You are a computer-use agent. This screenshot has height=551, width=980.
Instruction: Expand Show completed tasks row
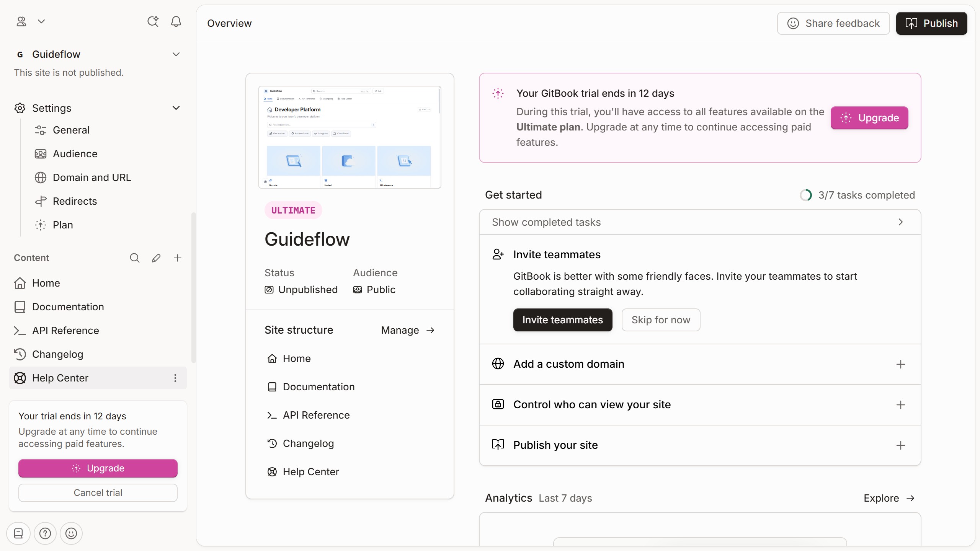pos(700,222)
